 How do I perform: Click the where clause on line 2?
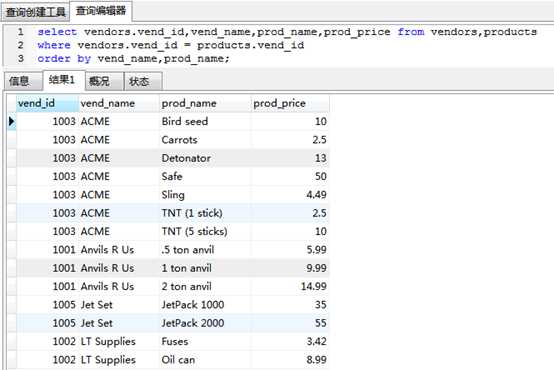(x=171, y=45)
